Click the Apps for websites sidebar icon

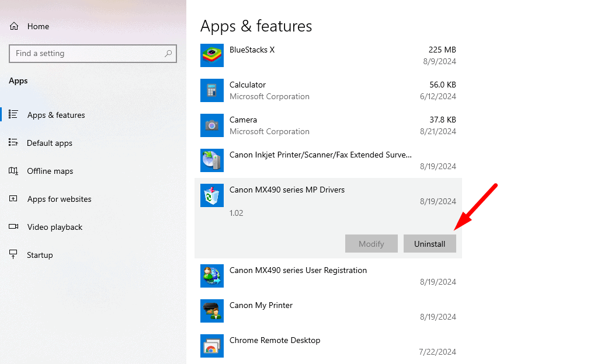[x=13, y=198]
